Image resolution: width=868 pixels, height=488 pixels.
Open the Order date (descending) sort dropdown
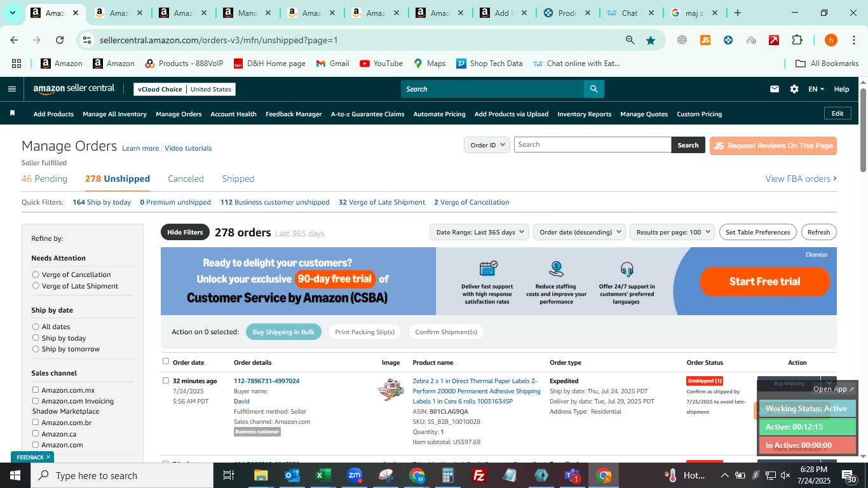click(580, 232)
